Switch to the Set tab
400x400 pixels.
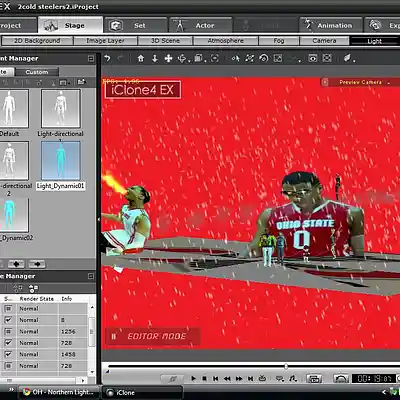(135, 25)
